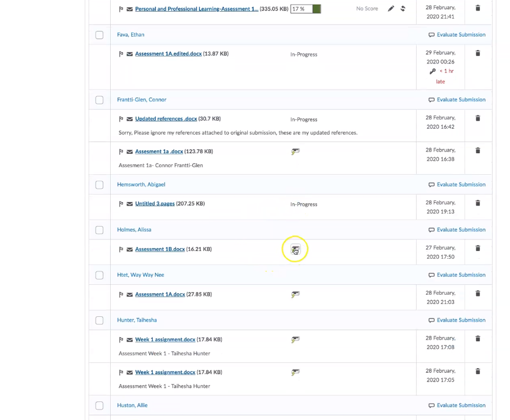Open the Assesment 1a .docx link
The image size is (510, 420).
coord(159,151)
